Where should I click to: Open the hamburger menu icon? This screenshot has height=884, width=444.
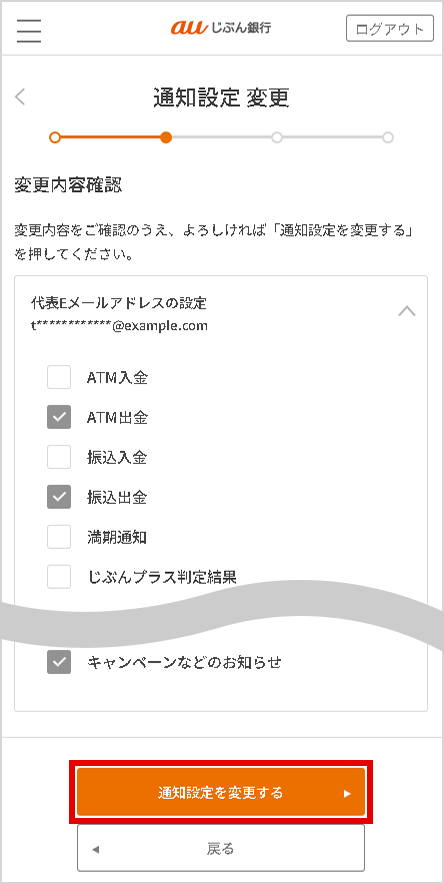pyautogui.click(x=29, y=30)
